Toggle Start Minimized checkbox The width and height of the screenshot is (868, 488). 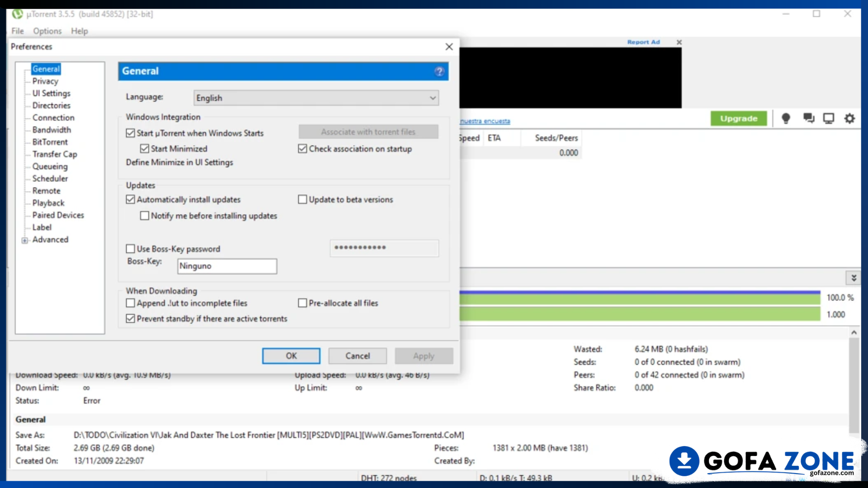point(144,148)
